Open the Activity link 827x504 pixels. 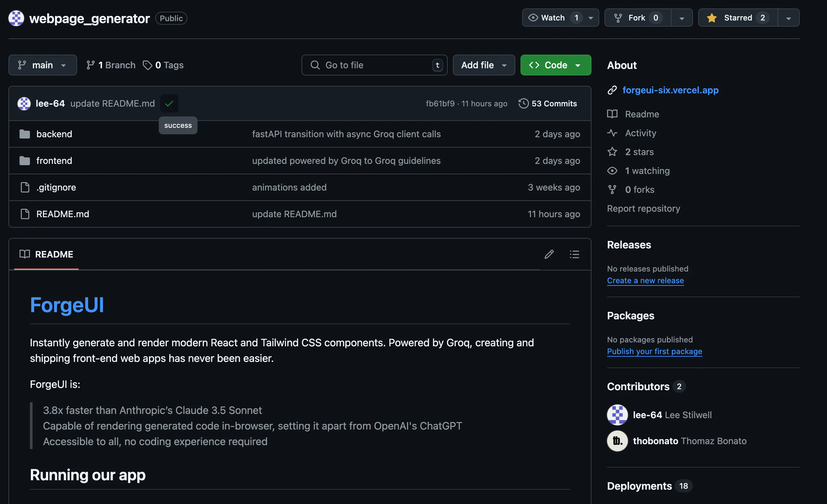coord(640,133)
